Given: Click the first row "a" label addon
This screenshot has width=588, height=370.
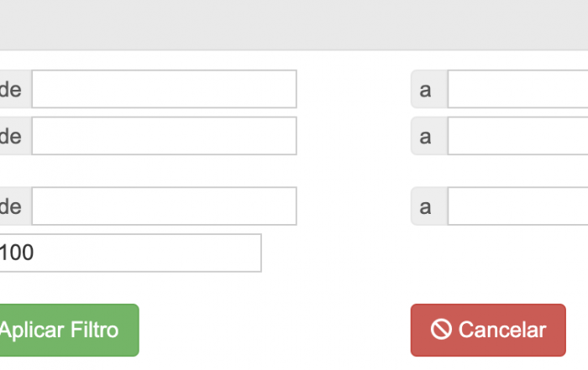Looking at the screenshot, I should tap(429, 89).
